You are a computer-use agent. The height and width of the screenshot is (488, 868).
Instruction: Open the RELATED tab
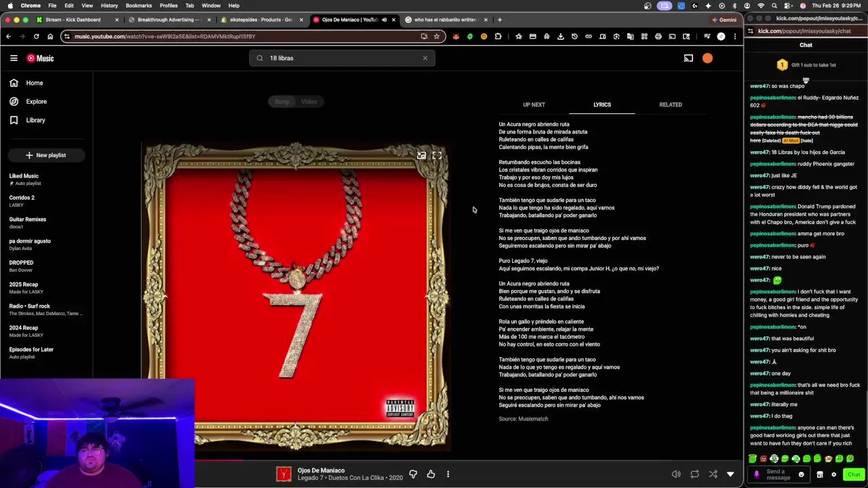click(x=671, y=104)
